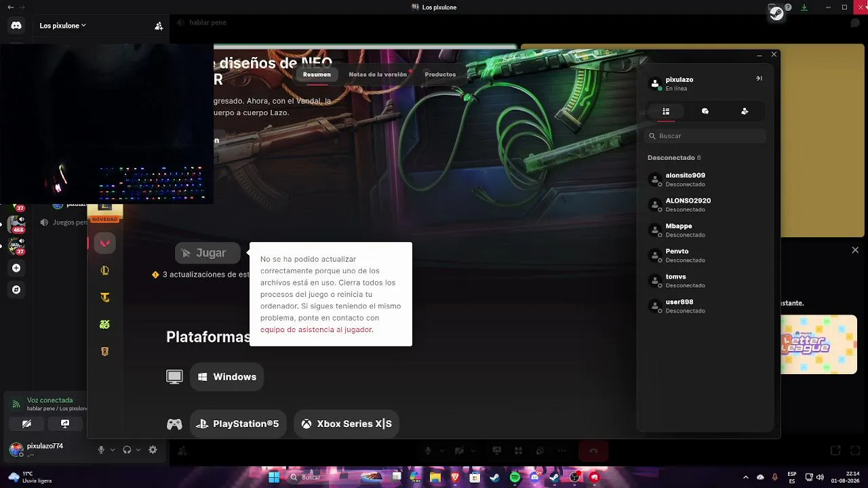The image size is (868, 488).
Task: Open the Windows Start menu
Action: click(x=274, y=477)
